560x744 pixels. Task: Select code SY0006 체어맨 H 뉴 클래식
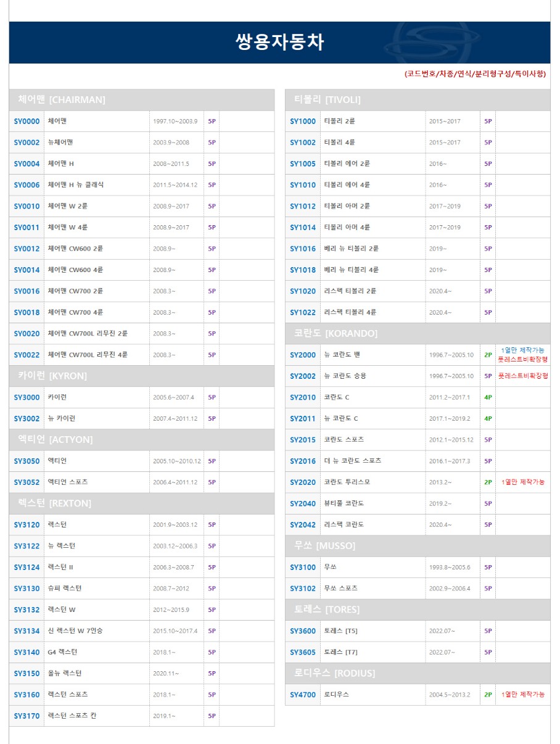pyautogui.click(x=27, y=185)
